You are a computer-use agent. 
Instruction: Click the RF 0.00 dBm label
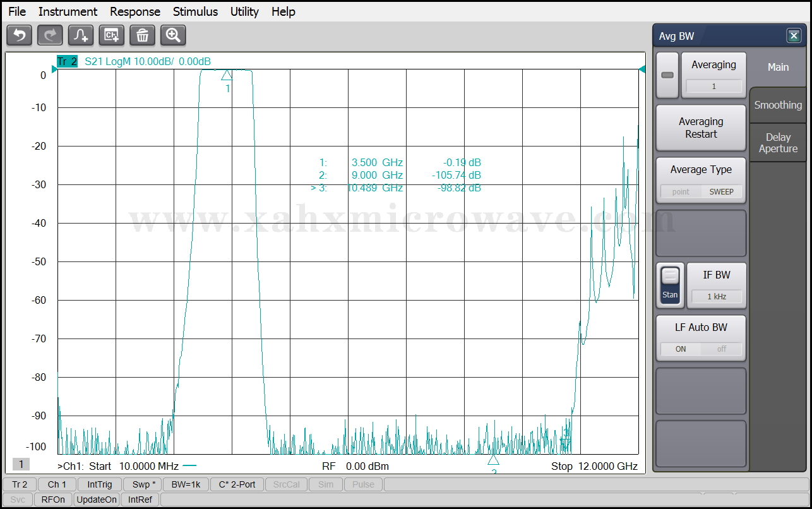tap(355, 466)
